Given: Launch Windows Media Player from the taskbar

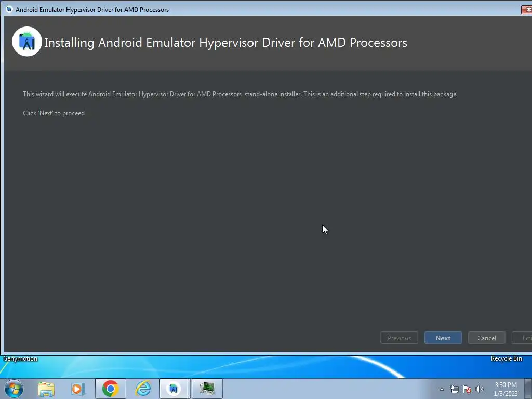Looking at the screenshot, I should click(x=78, y=389).
